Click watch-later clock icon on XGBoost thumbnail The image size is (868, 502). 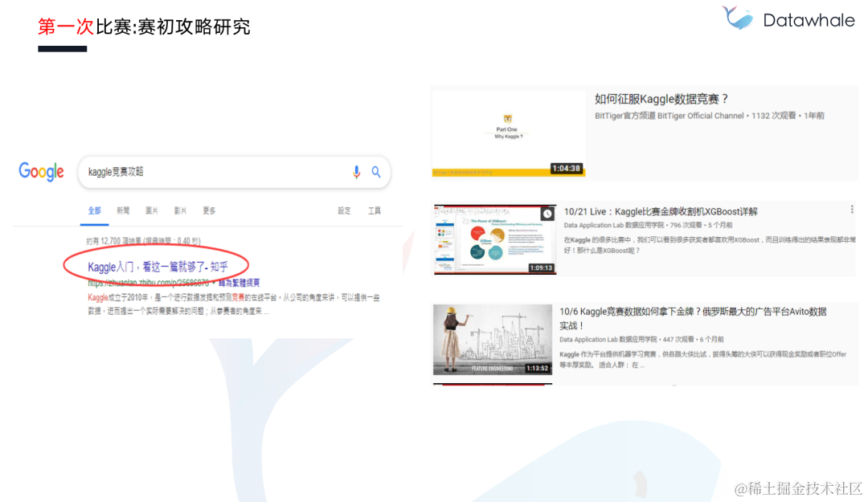[547, 214]
